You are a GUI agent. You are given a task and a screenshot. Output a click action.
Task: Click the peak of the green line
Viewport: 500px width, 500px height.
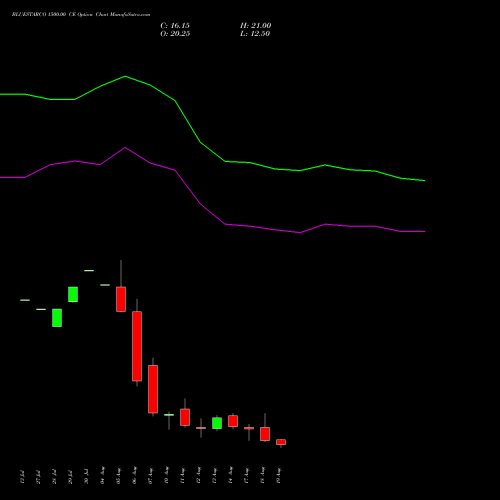(x=125, y=76)
